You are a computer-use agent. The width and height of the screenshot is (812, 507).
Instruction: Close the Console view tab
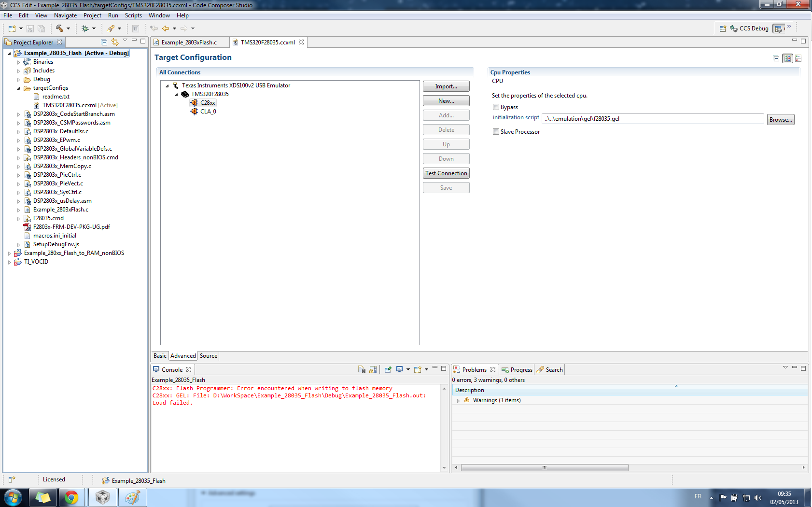[x=189, y=369]
